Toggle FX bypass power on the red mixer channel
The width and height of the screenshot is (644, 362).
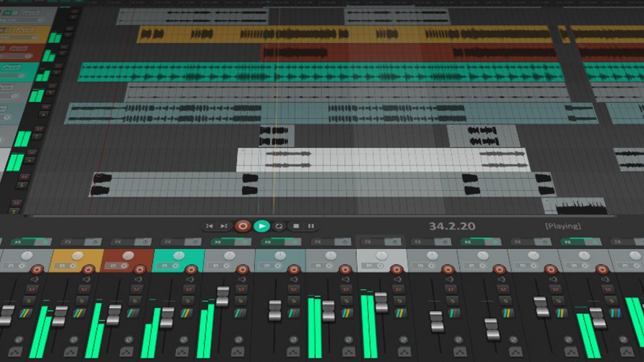tap(144, 242)
